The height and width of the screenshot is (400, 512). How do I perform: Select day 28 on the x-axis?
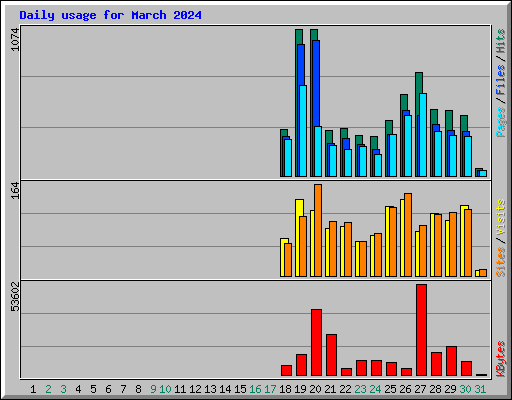(x=435, y=389)
